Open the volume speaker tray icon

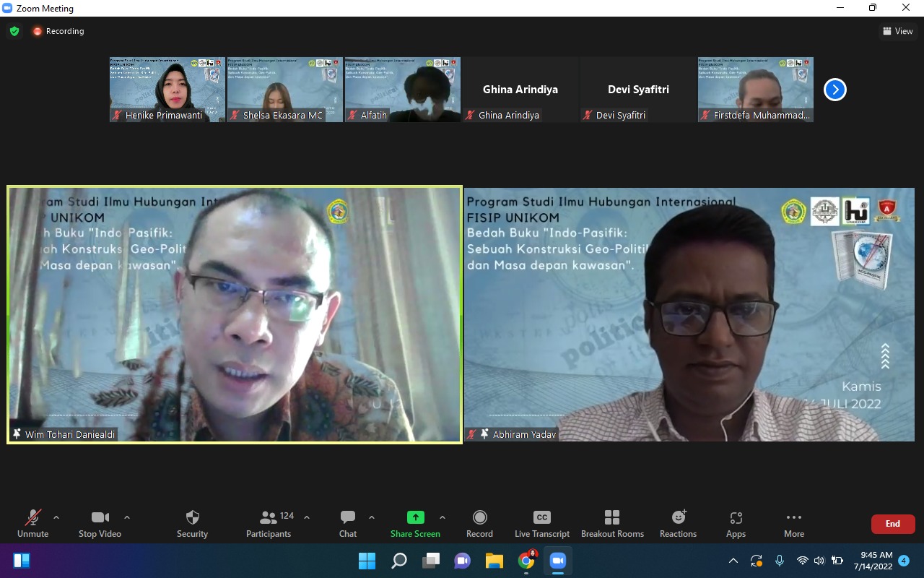(819, 561)
